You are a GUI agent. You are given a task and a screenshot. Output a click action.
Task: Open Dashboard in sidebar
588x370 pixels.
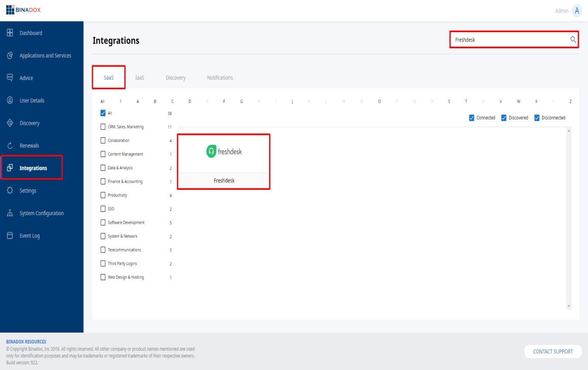[x=31, y=33]
